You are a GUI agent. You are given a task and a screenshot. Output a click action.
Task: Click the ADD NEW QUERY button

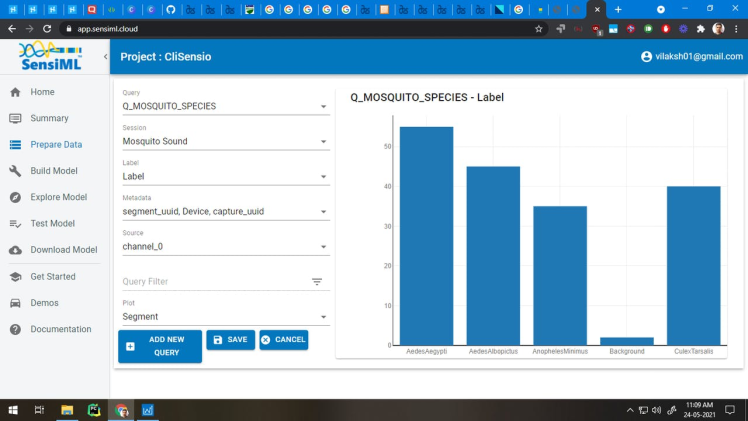click(x=160, y=346)
